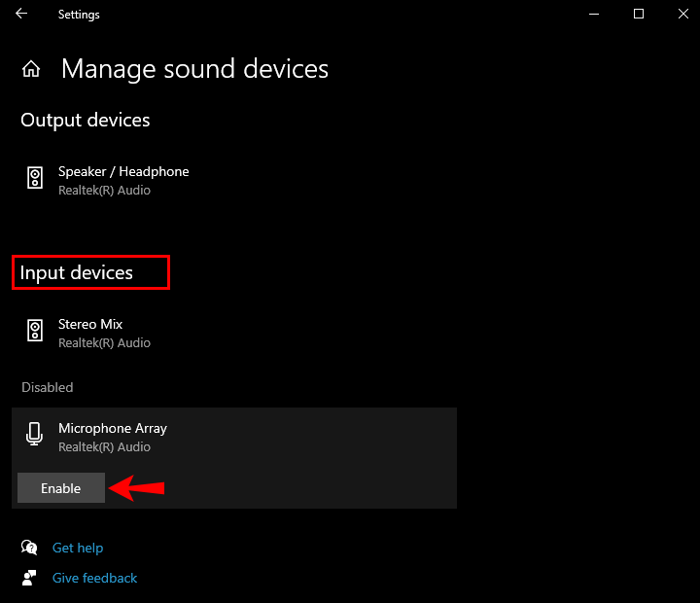Open Settings home via house icon
Image resolution: width=700 pixels, height=603 pixels.
pyautogui.click(x=31, y=69)
